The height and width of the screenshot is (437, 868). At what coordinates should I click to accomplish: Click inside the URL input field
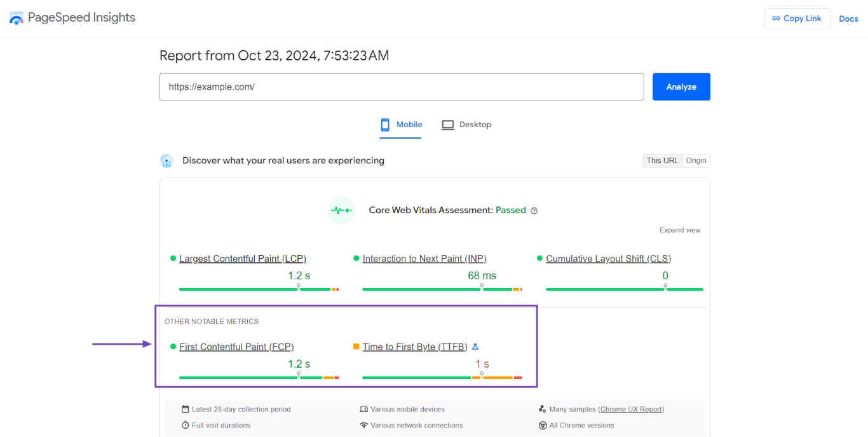(402, 87)
